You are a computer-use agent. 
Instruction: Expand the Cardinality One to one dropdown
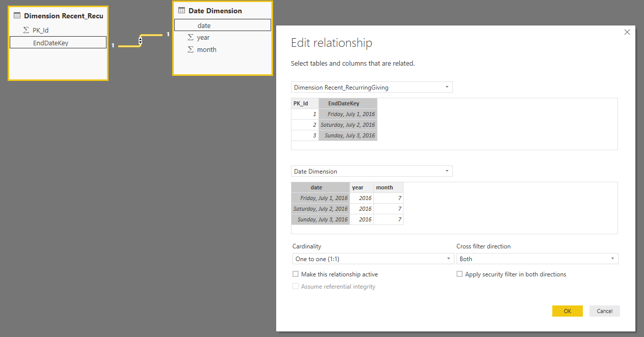point(373,259)
